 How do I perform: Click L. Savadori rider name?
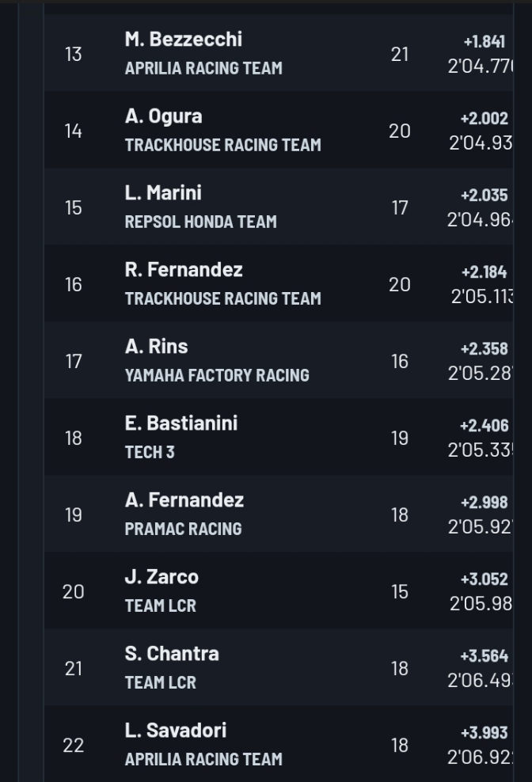[175, 731]
